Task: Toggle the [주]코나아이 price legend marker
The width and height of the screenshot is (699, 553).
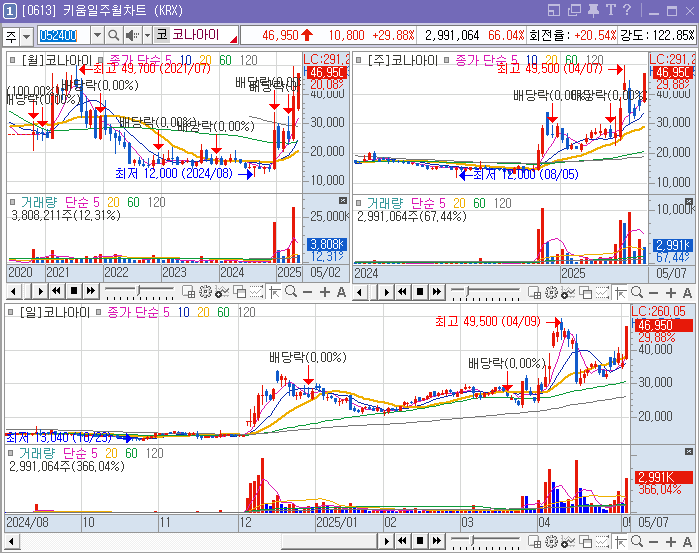Action: pos(358,60)
